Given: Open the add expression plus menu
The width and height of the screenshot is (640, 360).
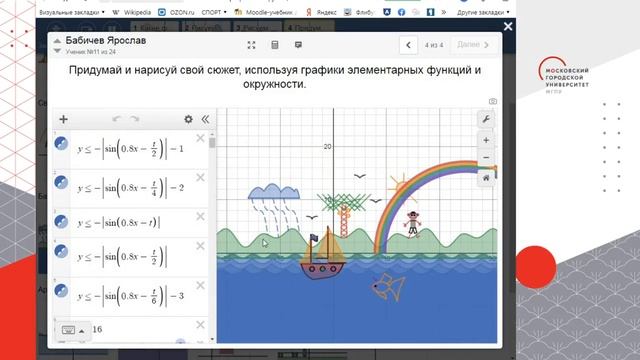Looking at the screenshot, I should click(x=63, y=119).
